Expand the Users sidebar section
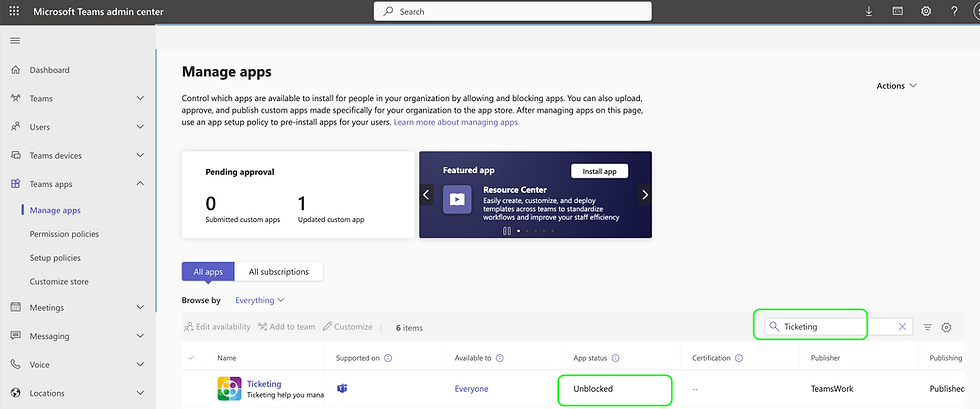Viewport: 980px width, 409px height. tap(140, 127)
